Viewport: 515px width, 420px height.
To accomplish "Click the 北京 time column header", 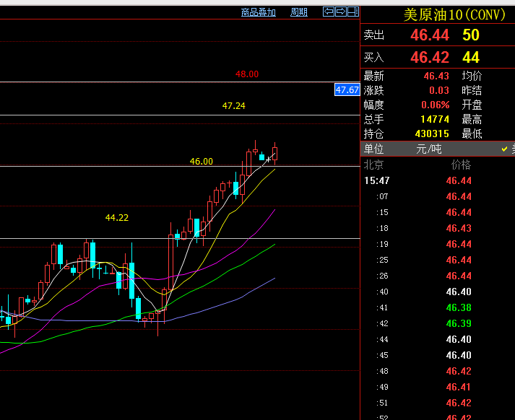I will coord(374,165).
